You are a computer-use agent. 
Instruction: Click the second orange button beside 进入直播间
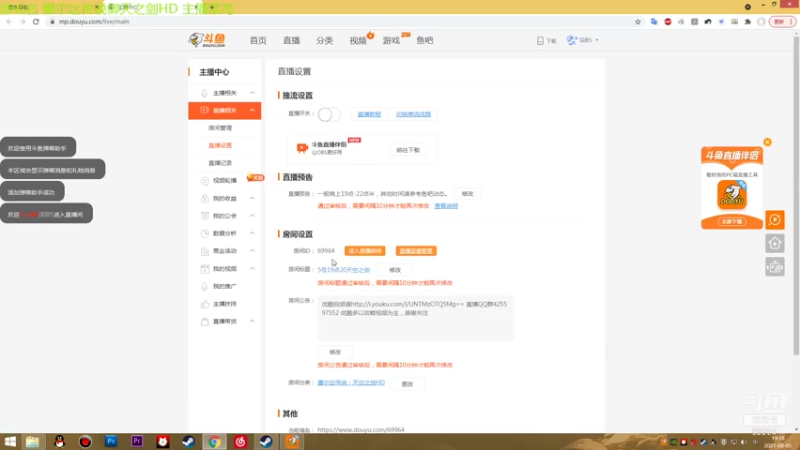coord(416,251)
